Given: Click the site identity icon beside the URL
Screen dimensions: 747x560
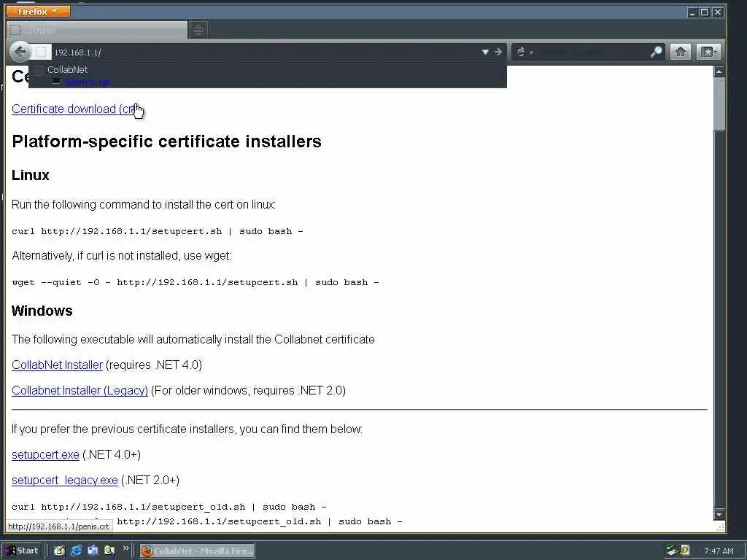Looking at the screenshot, I should pos(41,52).
